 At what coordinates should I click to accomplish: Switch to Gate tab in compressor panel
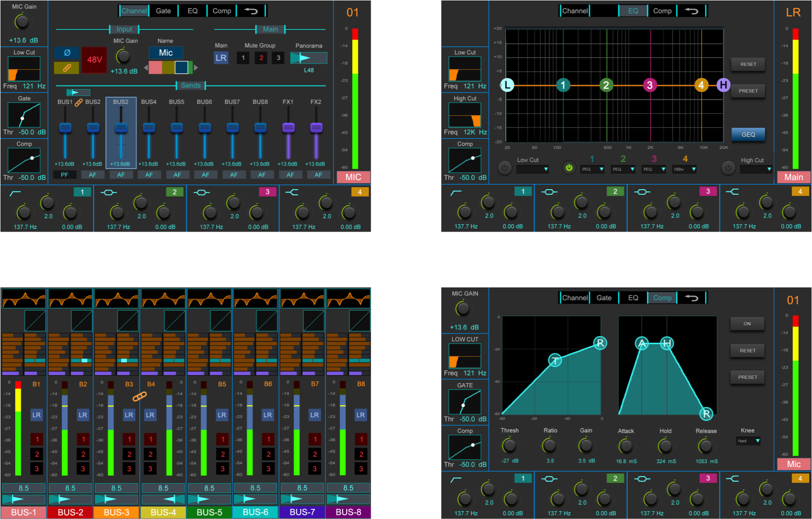[603, 298]
